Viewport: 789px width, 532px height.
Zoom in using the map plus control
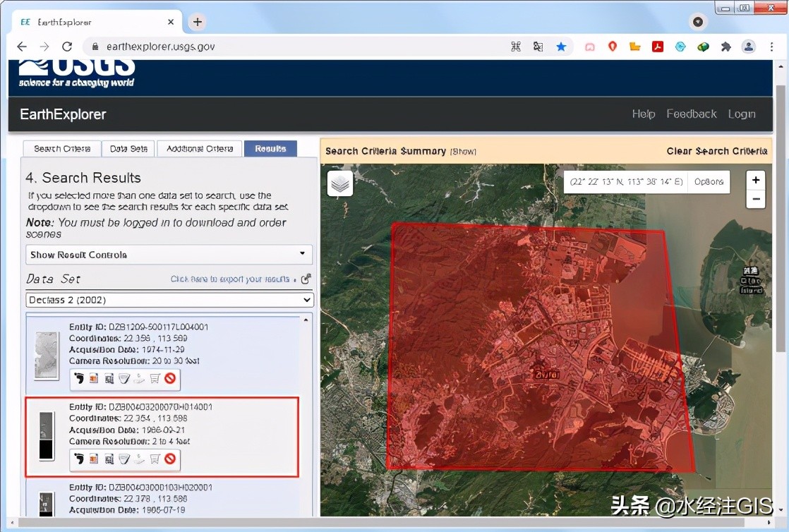point(756,180)
